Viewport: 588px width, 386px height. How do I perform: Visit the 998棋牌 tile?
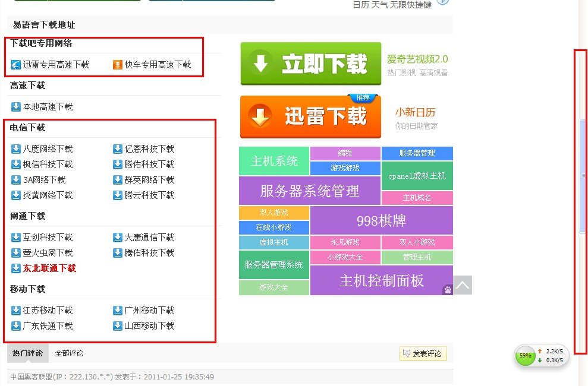pos(381,220)
